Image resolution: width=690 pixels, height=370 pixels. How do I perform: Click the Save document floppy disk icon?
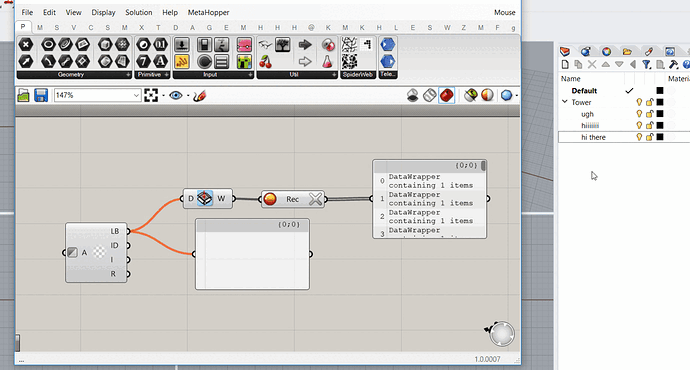(40, 95)
